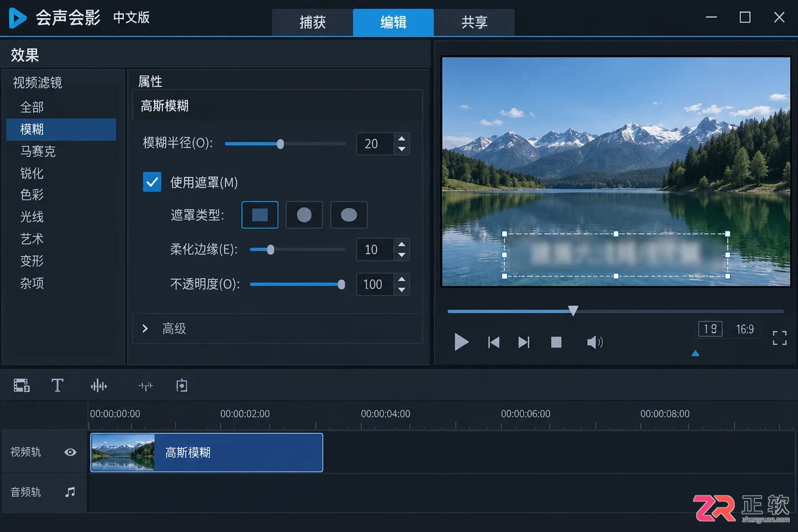Viewport: 798px width, 532px height.
Task: Click the marker clip tool icon
Action: 182,385
